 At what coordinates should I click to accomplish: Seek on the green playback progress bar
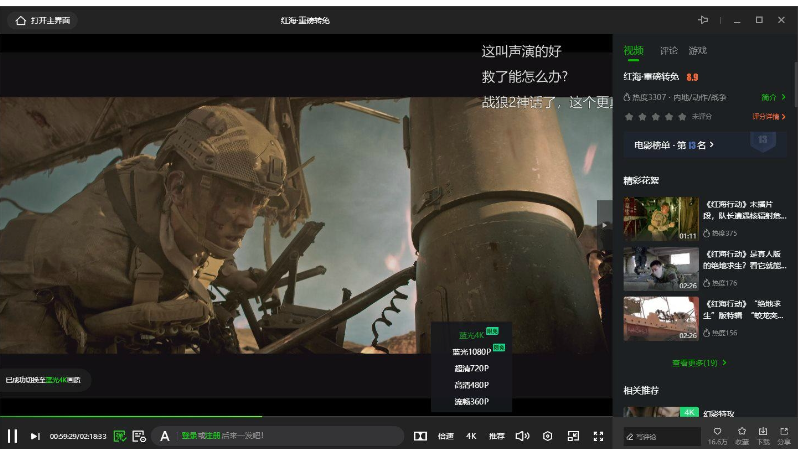[x=306, y=417]
